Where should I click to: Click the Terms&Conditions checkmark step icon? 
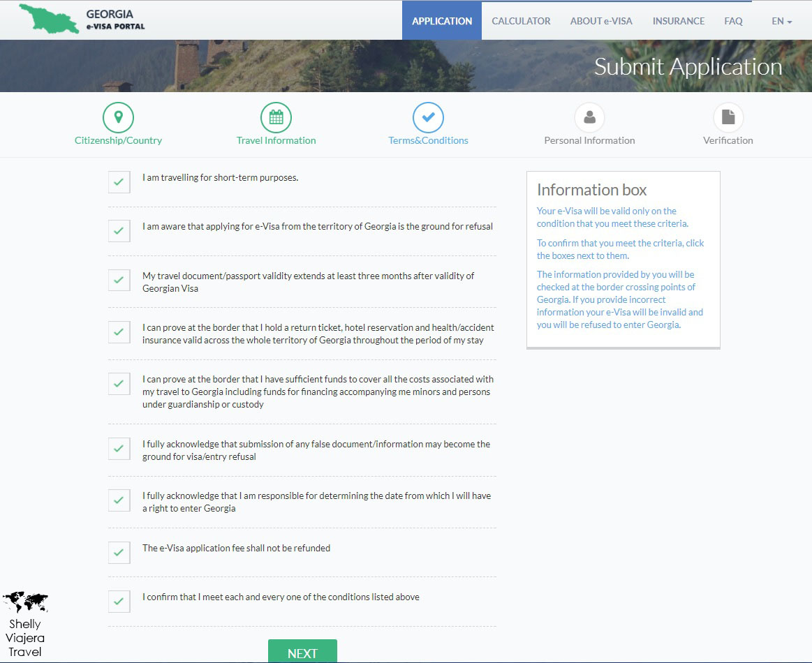(428, 117)
